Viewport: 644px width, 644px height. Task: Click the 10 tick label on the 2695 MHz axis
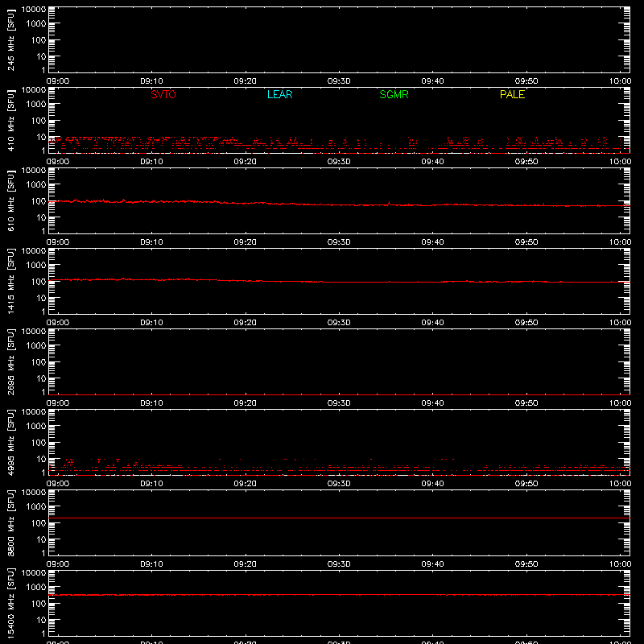click(x=41, y=378)
